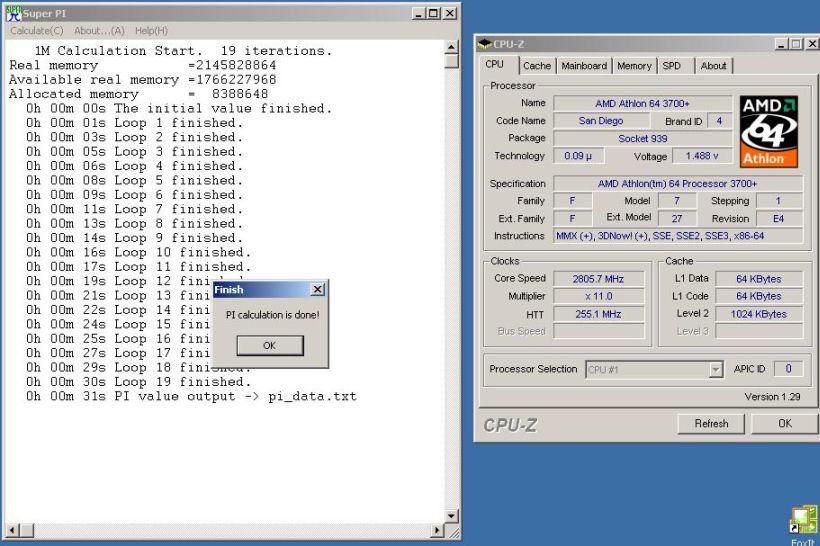Expand the Processor Selection dropdown
The image size is (820, 546).
click(715, 369)
